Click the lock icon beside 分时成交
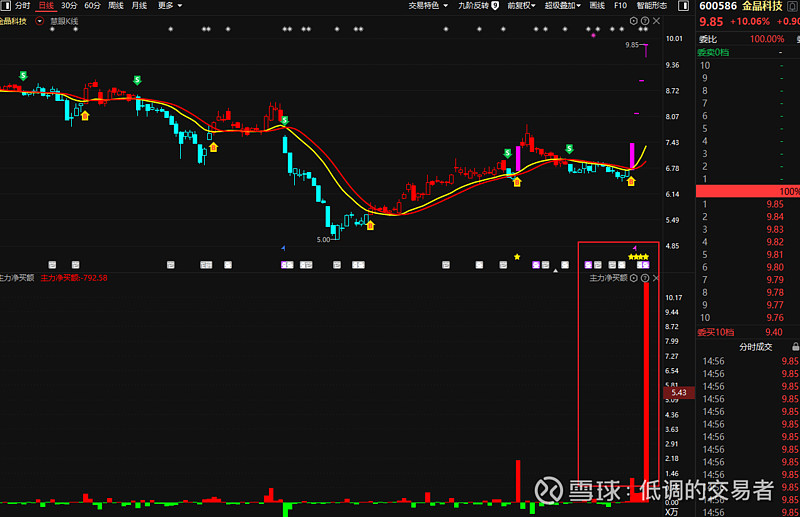The image size is (800, 517). coord(795,347)
